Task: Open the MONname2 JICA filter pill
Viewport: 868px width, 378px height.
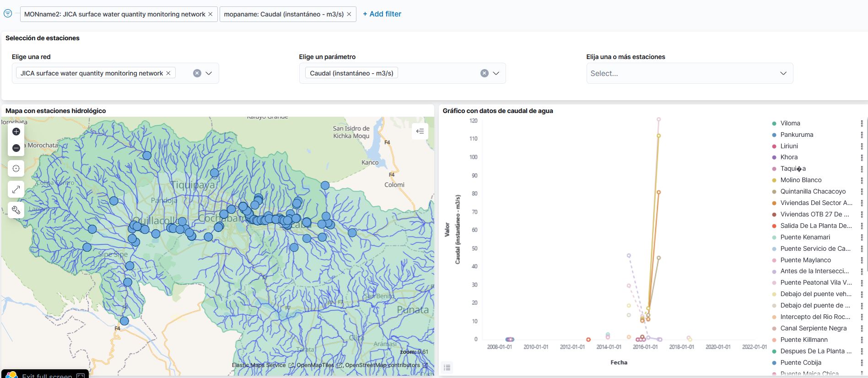Action: (x=115, y=14)
